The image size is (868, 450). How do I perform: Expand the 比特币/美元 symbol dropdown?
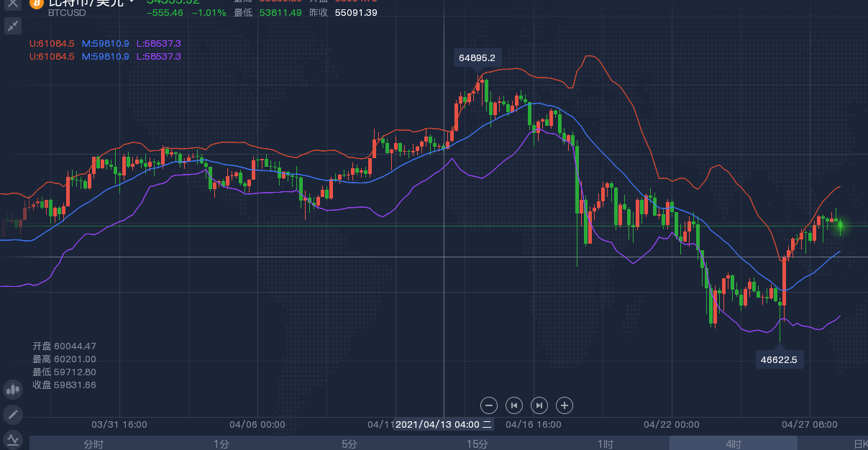point(132,2)
